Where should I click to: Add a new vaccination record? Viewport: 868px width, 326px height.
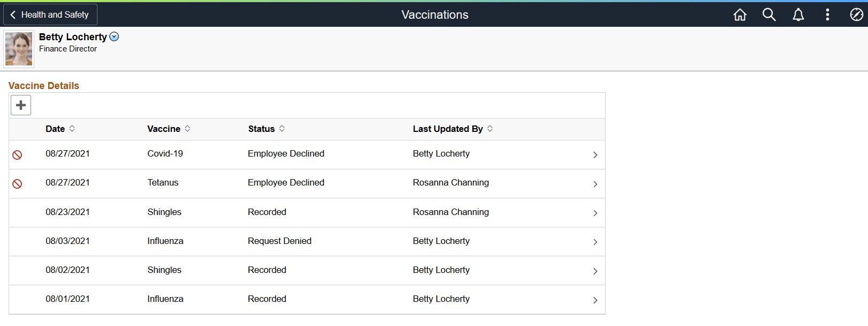click(20, 105)
